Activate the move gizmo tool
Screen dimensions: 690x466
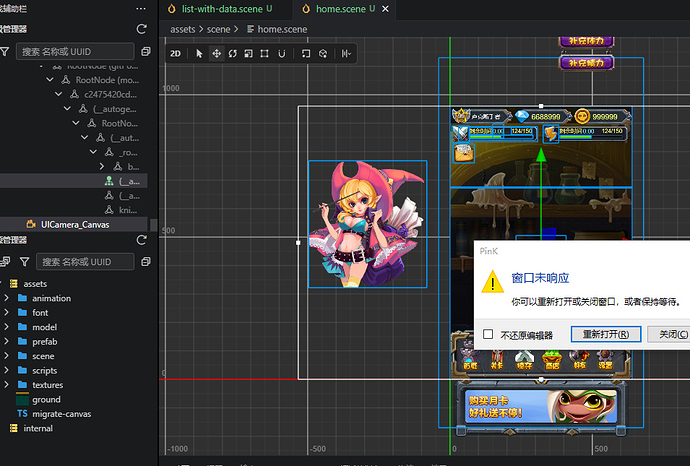pos(217,54)
